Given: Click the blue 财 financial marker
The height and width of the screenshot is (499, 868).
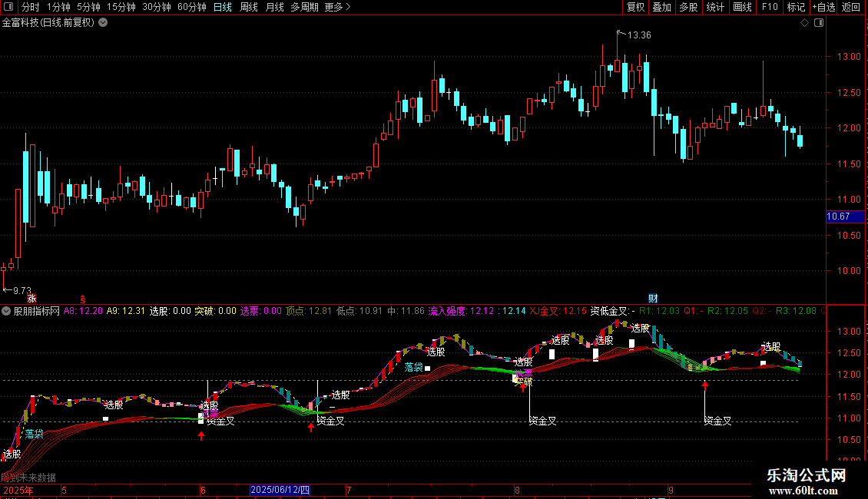Looking at the screenshot, I should pyautogui.click(x=653, y=298).
